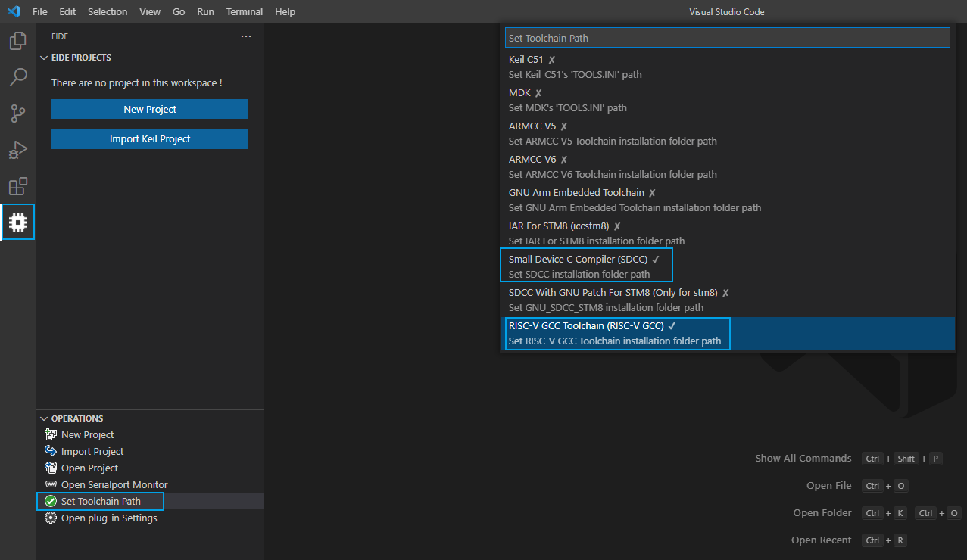Click the Import Keil Project button
The image size is (967, 560).
click(150, 138)
